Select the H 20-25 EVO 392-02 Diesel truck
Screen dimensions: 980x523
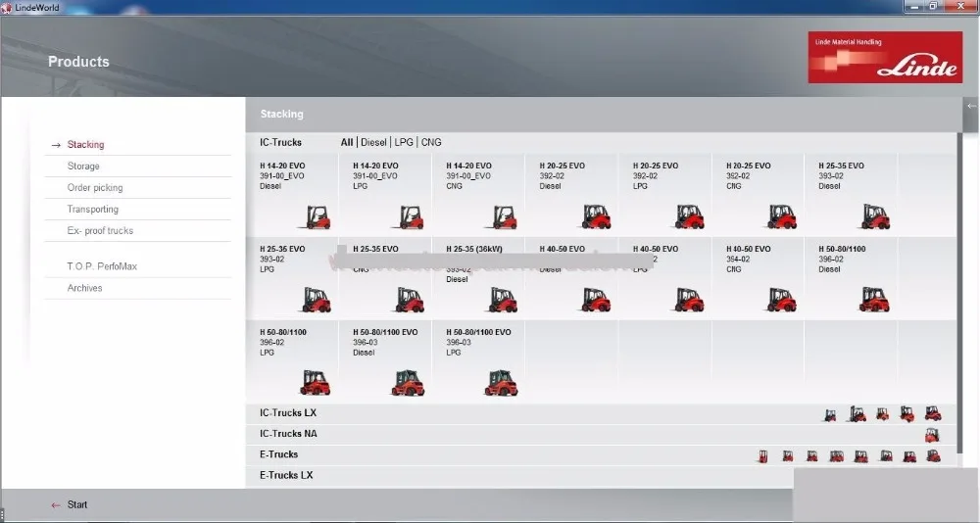coord(571,196)
